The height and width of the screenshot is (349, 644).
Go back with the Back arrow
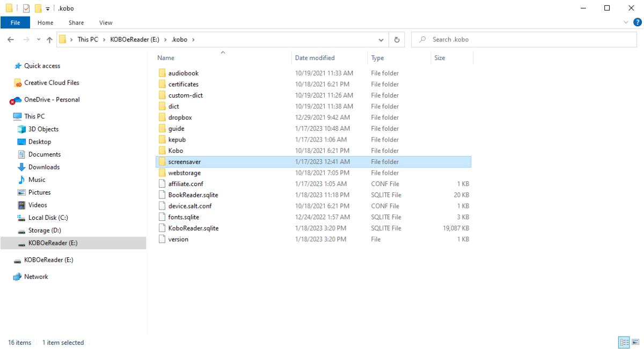coord(11,40)
